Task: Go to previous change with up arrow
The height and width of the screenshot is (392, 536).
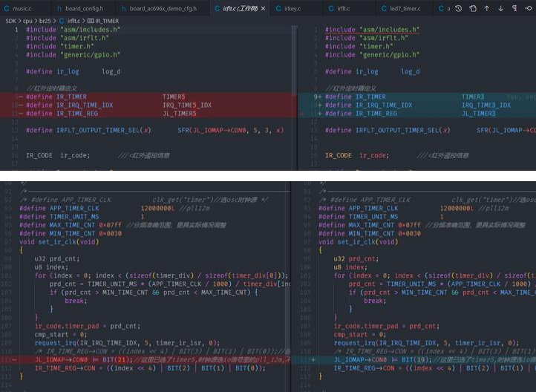Action: [x=486, y=9]
